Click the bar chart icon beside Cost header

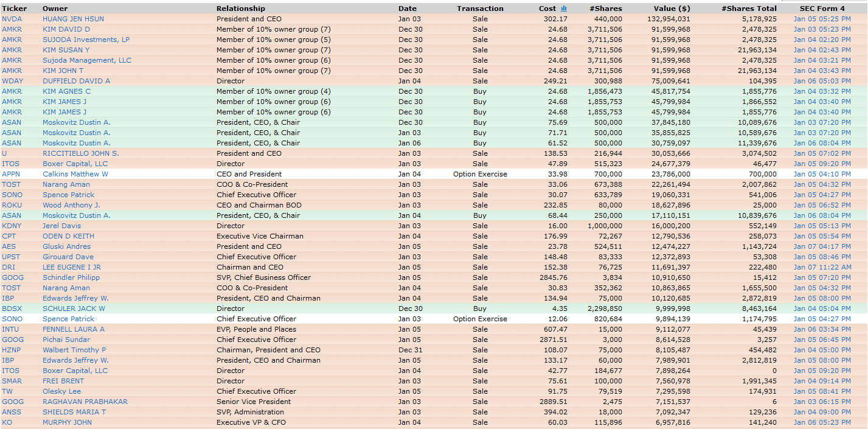(x=563, y=9)
